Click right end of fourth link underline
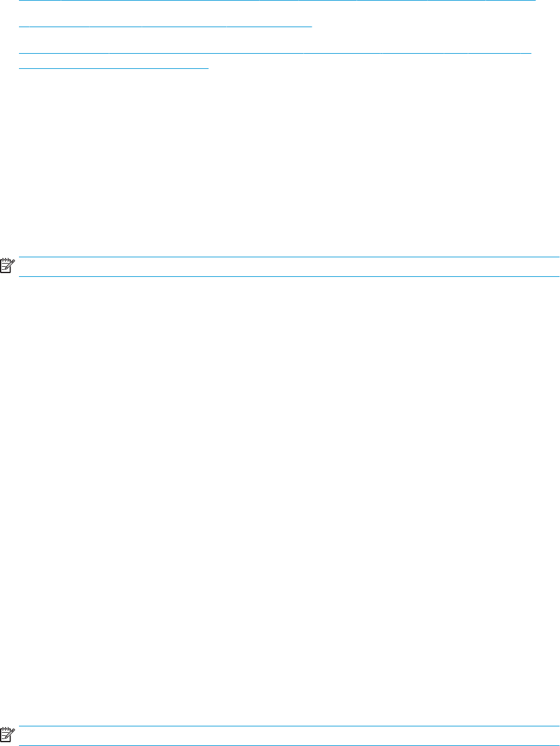Screen dimensions: 560x746 tap(207, 68)
